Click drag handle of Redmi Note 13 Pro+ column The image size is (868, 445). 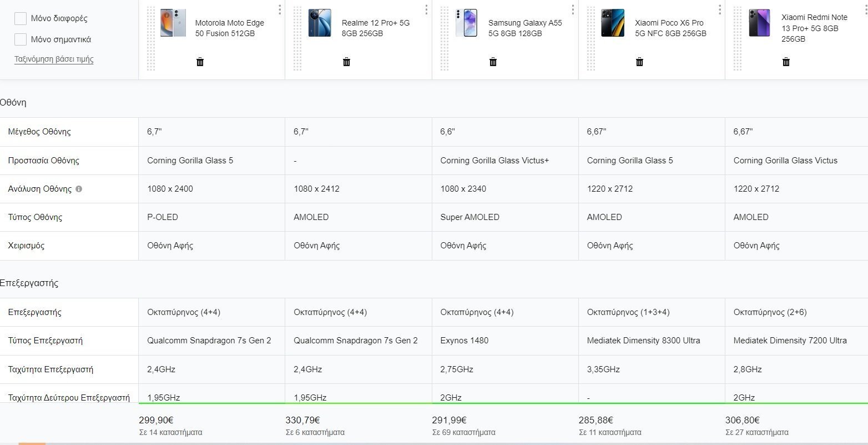point(737,39)
